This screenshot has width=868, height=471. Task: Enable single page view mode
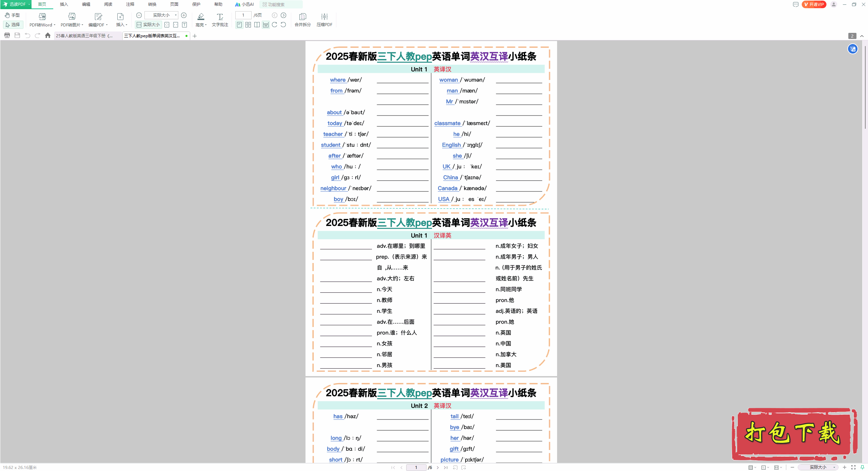(x=239, y=25)
